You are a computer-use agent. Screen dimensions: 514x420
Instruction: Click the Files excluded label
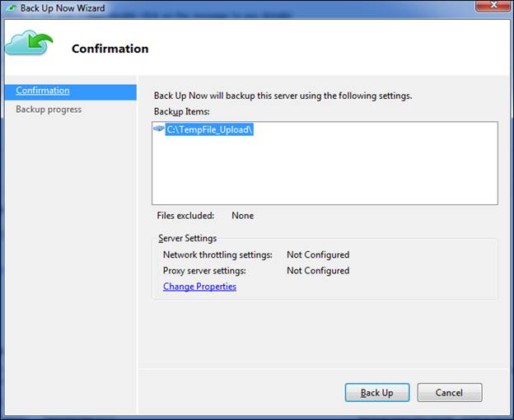pyautogui.click(x=185, y=216)
